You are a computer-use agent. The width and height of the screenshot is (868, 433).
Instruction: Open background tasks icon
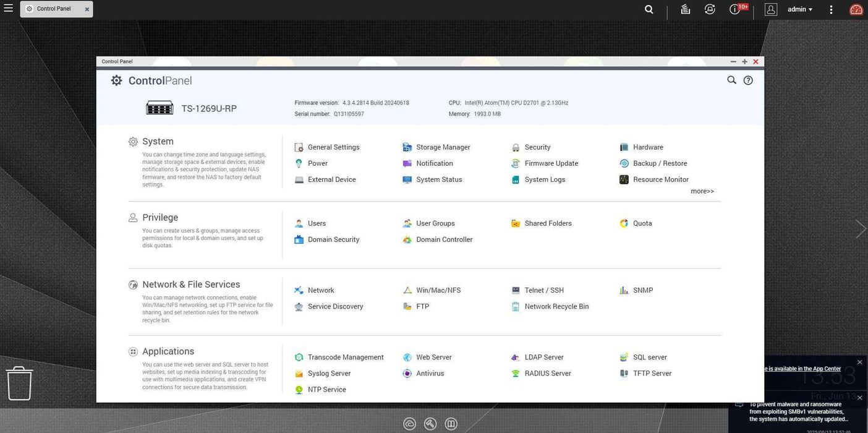coord(685,9)
